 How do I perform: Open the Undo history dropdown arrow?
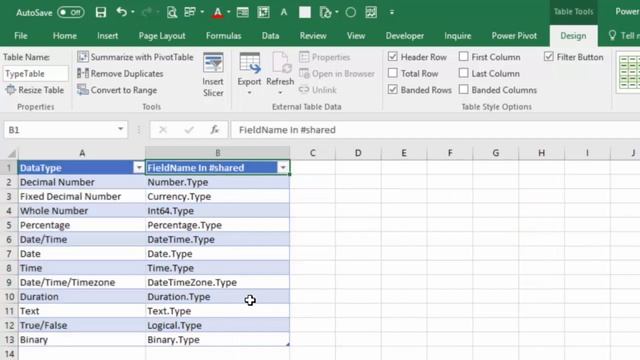click(x=133, y=12)
